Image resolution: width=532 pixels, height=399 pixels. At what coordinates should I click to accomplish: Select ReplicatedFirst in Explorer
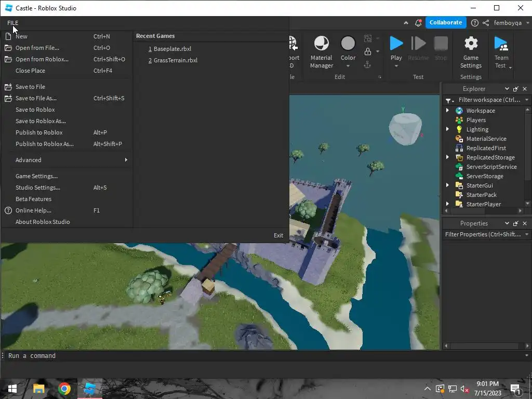coord(486,148)
